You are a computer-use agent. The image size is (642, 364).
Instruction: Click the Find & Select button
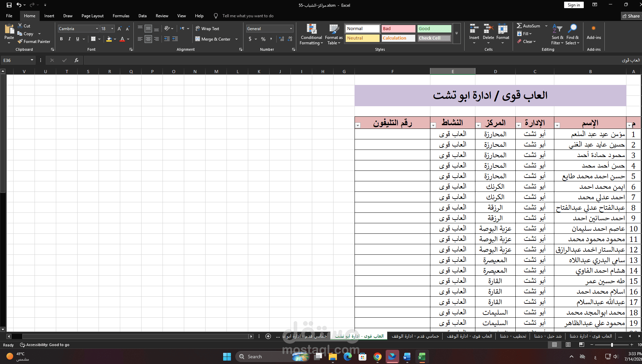[x=573, y=34]
